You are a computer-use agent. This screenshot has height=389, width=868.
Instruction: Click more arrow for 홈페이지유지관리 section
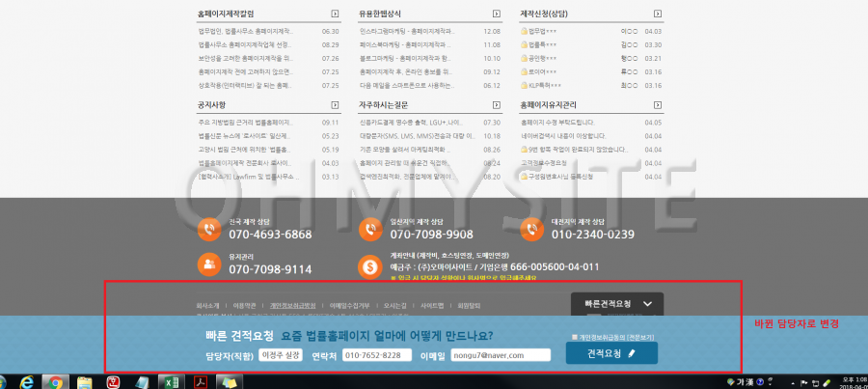[657, 104]
